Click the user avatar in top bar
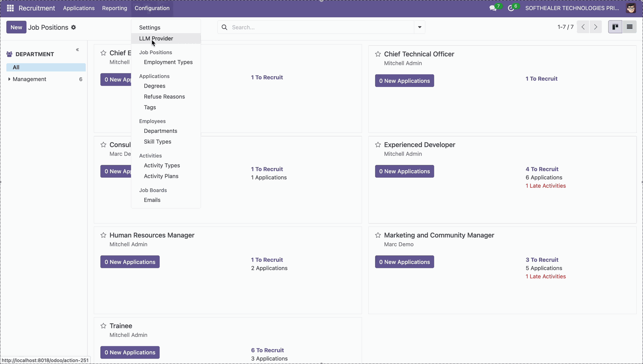Image resolution: width=643 pixels, height=364 pixels. (631, 8)
